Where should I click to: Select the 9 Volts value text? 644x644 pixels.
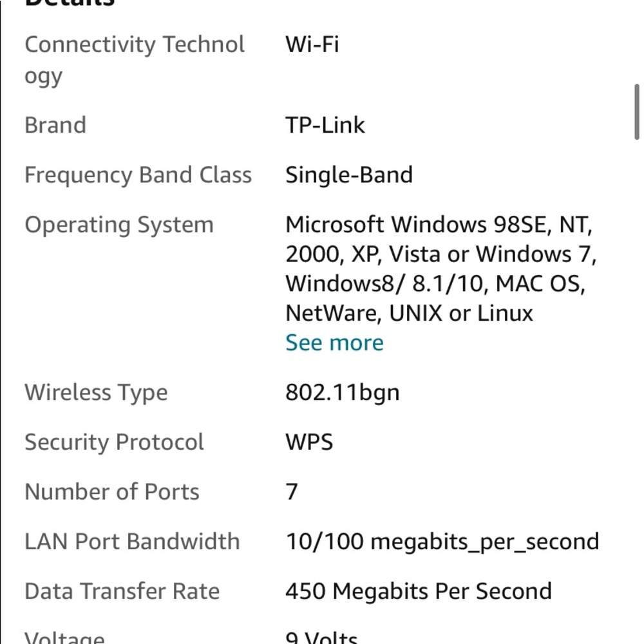coord(321,638)
